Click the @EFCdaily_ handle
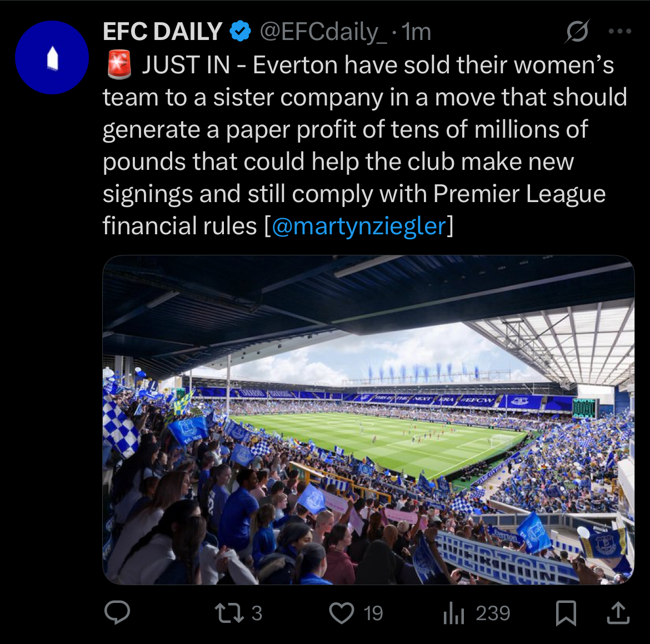Viewport: 650px width, 644px height. coord(323,32)
